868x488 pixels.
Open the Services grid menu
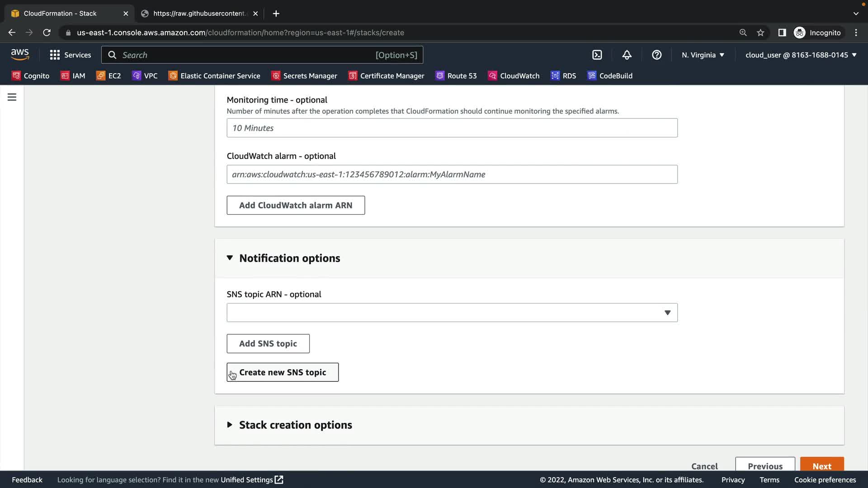tap(71, 55)
